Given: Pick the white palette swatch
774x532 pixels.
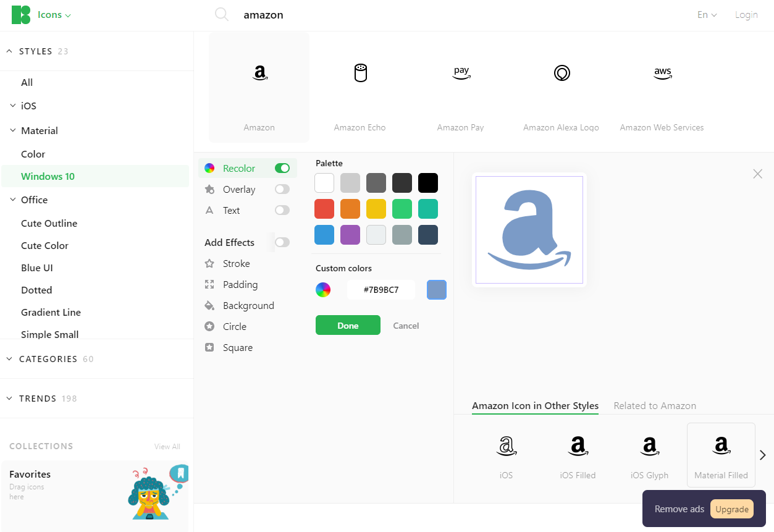Looking at the screenshot, I should point(324,183).
